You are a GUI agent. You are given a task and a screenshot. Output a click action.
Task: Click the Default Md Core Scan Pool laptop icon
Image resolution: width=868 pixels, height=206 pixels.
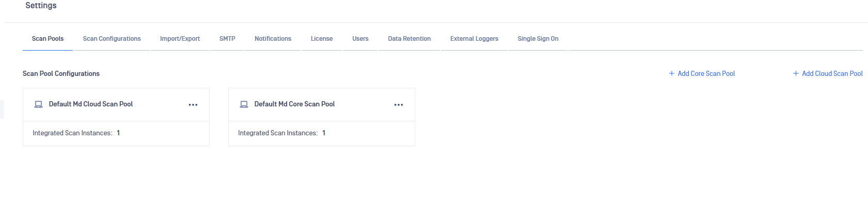point(244,104)
